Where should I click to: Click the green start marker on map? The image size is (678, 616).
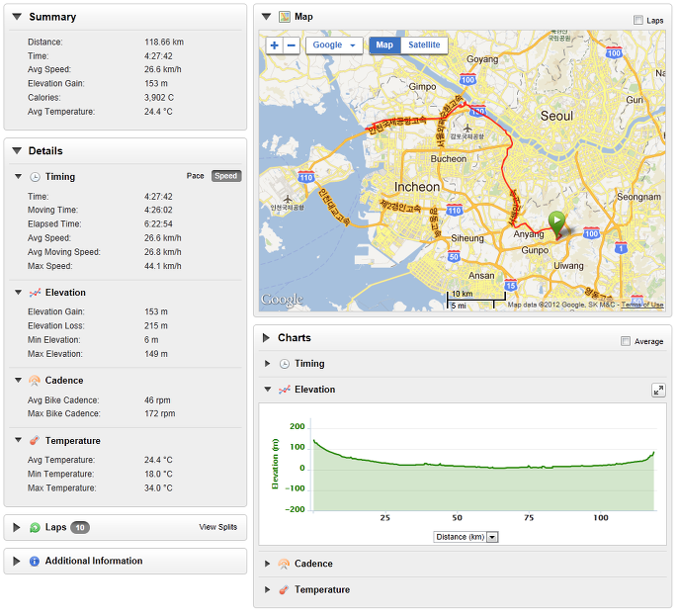(557, 225)
